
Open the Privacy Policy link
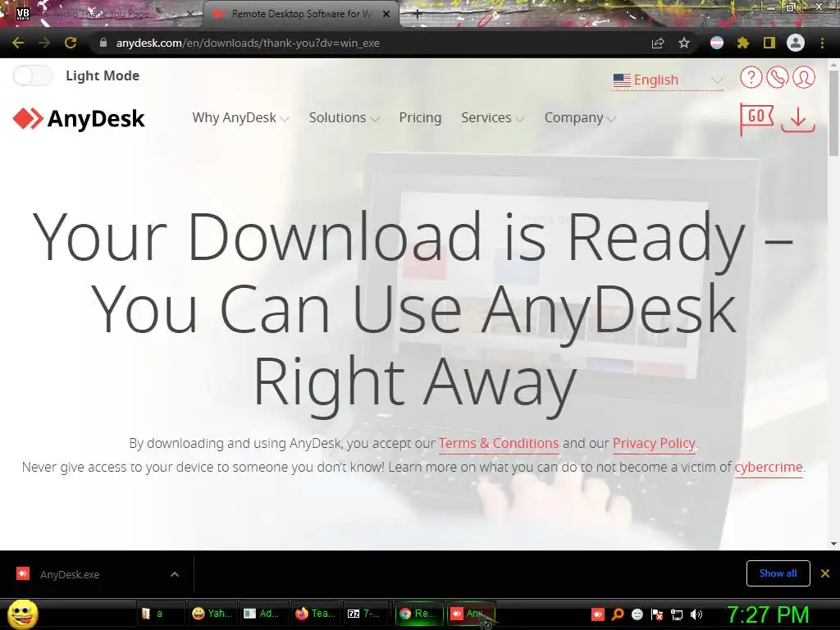(x=654, y=444)
